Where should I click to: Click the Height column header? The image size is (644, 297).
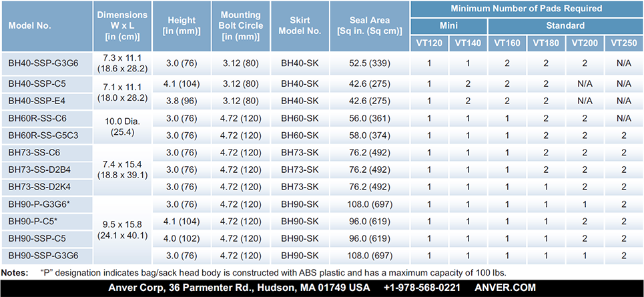(x=181, y=26)
